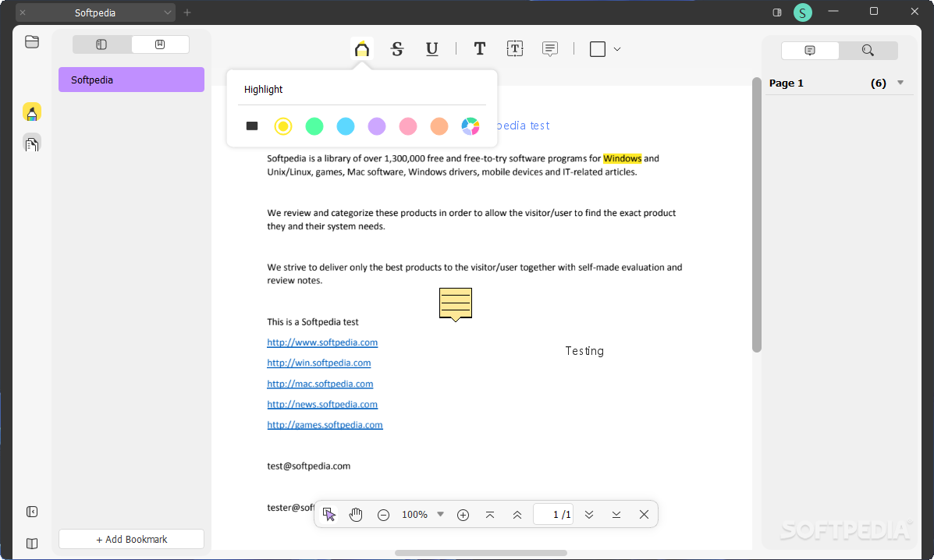Open the file folder icon in sidebar

point(32,41)
